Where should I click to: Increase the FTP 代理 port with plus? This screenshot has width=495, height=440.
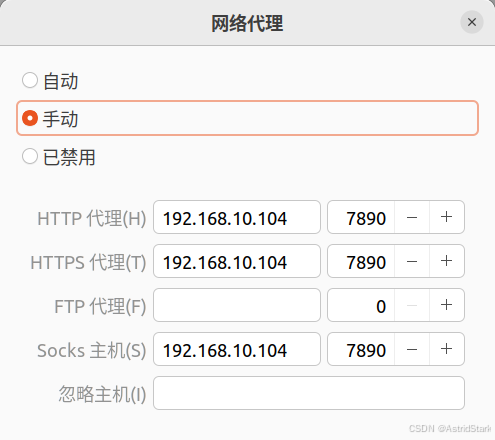[x=447, y=305]
